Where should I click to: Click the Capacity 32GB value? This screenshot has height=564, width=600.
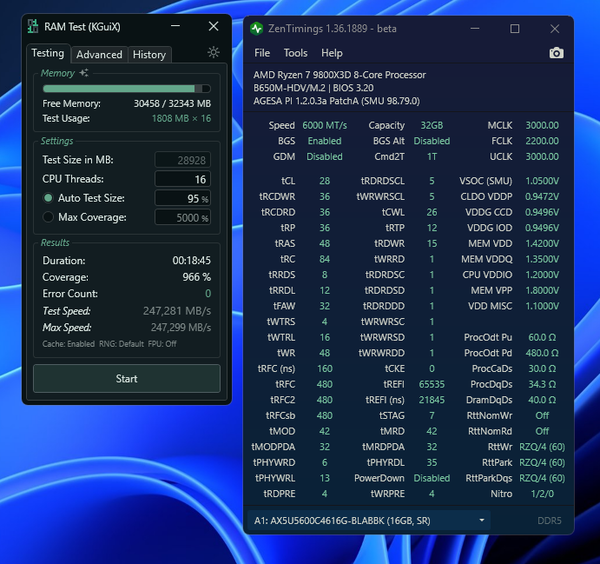point(432,126)
